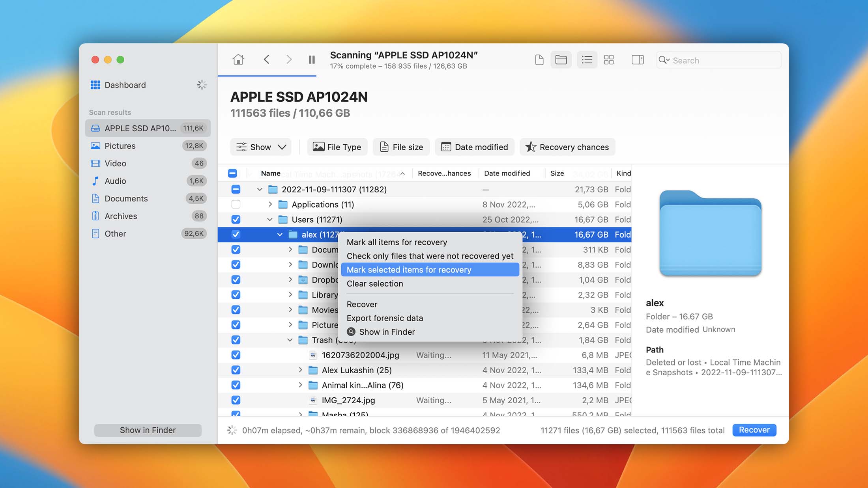Navigate forward with the right arrow
Screen dimensions: 868x488
pyautogui.click(x=289, y=60)
